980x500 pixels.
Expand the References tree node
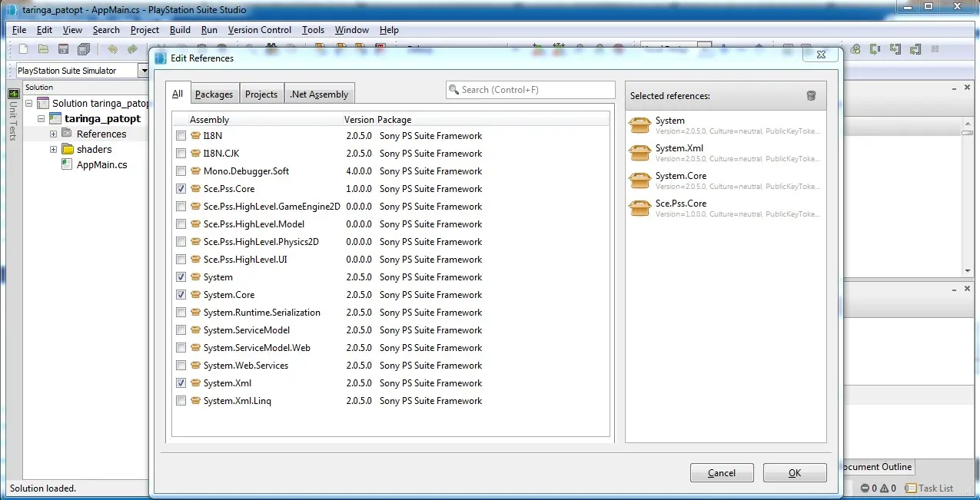(53, 134)
